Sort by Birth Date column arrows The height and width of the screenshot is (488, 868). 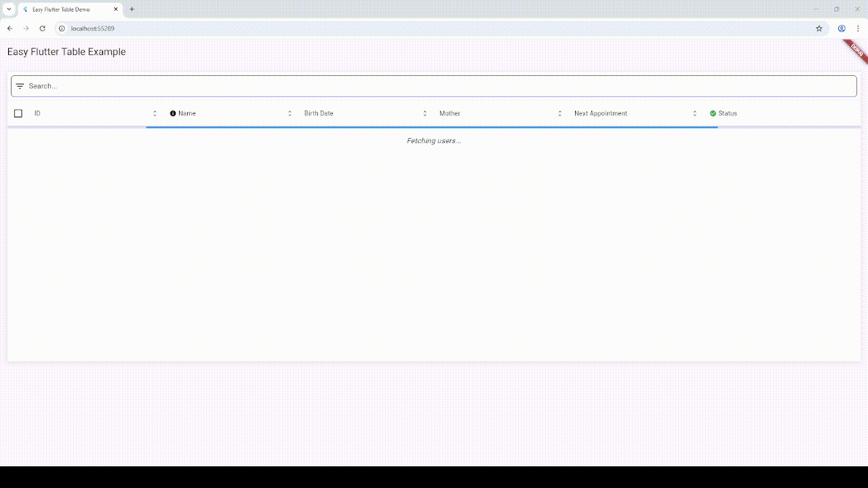tap(425, 113)
